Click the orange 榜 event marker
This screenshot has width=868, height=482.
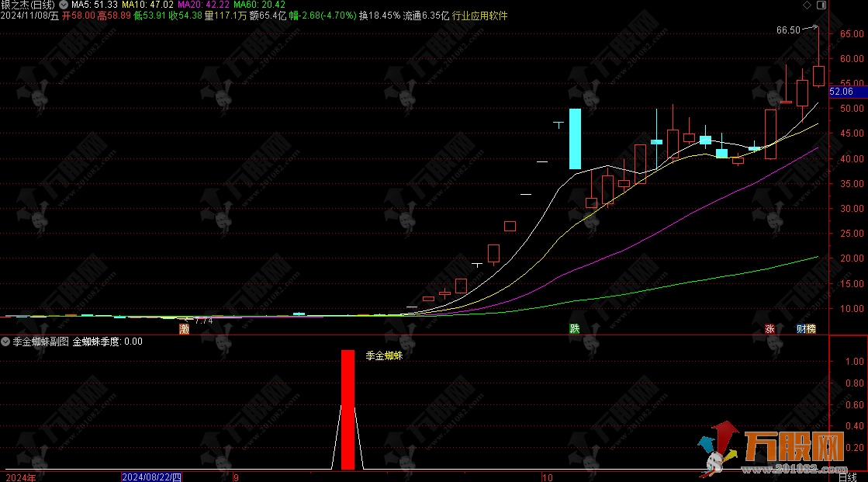(811, 329)
